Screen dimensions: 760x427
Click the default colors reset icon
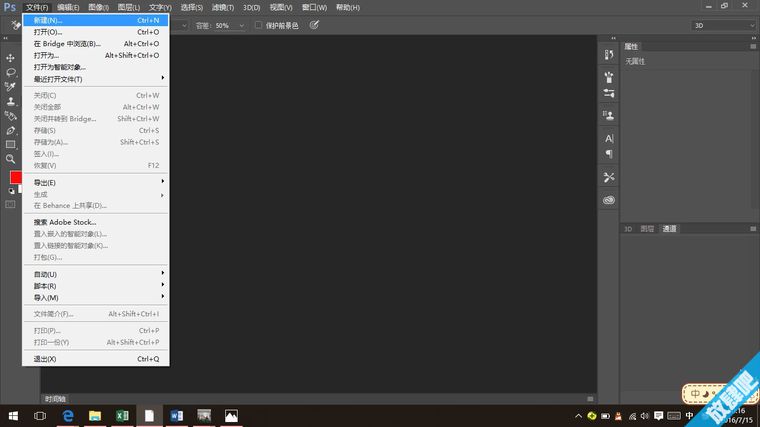pos(12,191)
